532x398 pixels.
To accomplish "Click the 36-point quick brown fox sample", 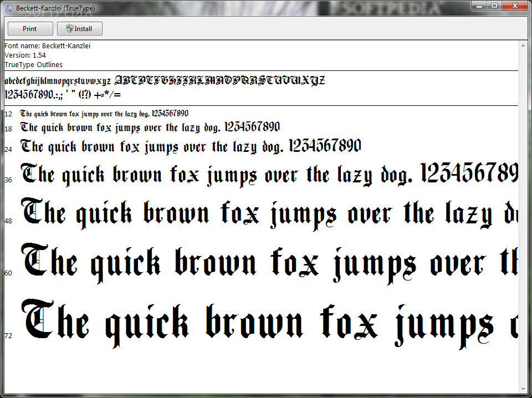I will coord(269,175).
